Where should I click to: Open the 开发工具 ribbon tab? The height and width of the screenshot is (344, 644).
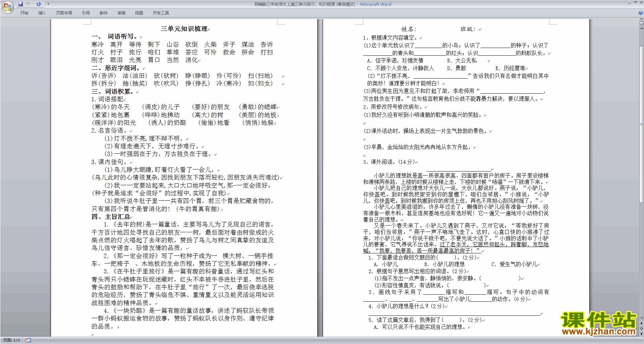pyautogui.click(x=161, y=13)
